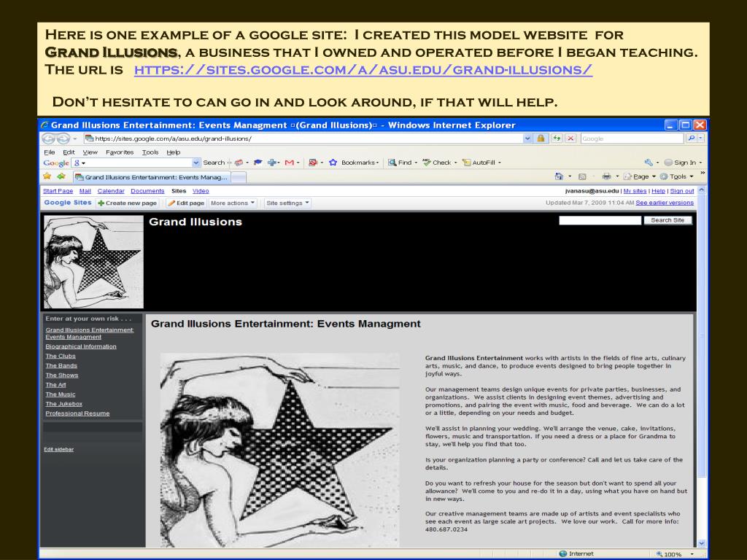The image size is (747, 560).
Task: Click the Bookmarks star icon in Google toolbar
Action: [333, 163]
